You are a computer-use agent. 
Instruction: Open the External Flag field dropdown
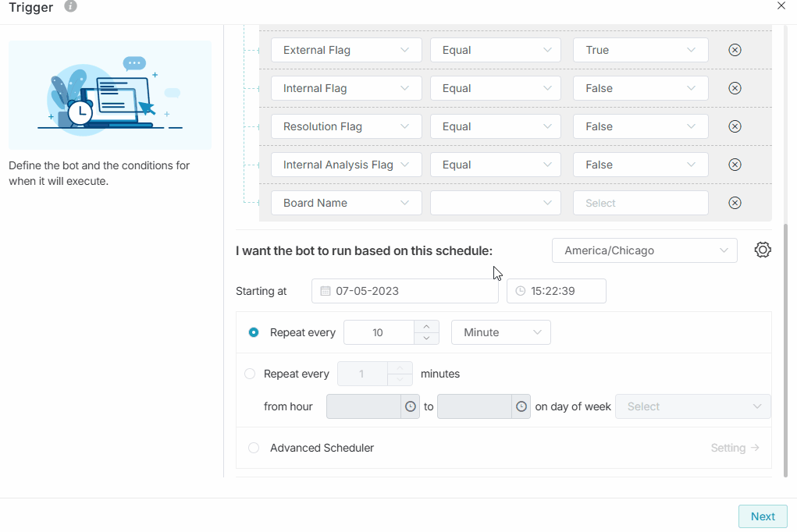click(x=346, y=50)
